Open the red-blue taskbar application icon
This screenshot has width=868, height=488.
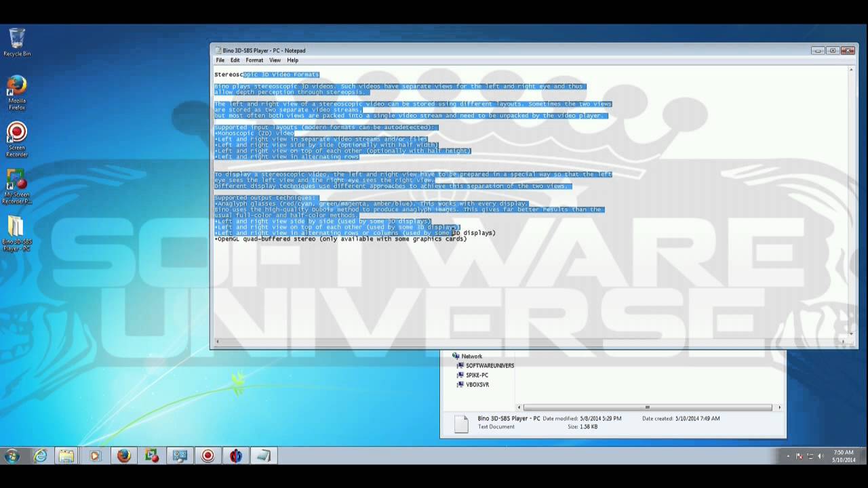tap(235, 456)
